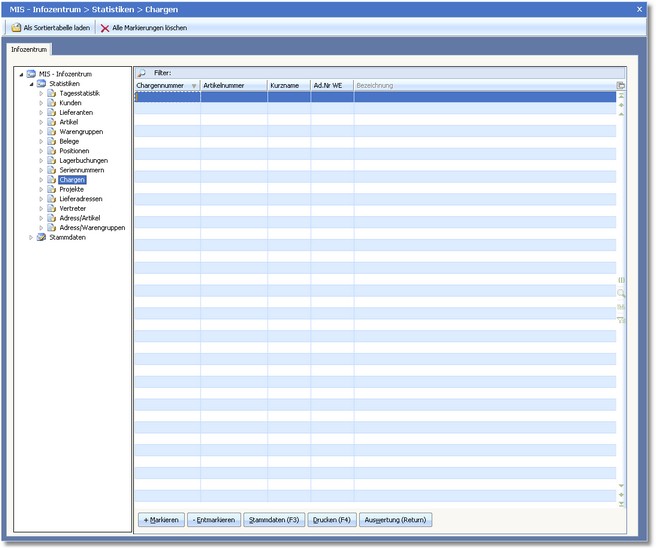Click the MIS - Infozentrum root node icon
The width and height of the screenshot is (656, 550).
pyautogui.click(x=31, y=74)
